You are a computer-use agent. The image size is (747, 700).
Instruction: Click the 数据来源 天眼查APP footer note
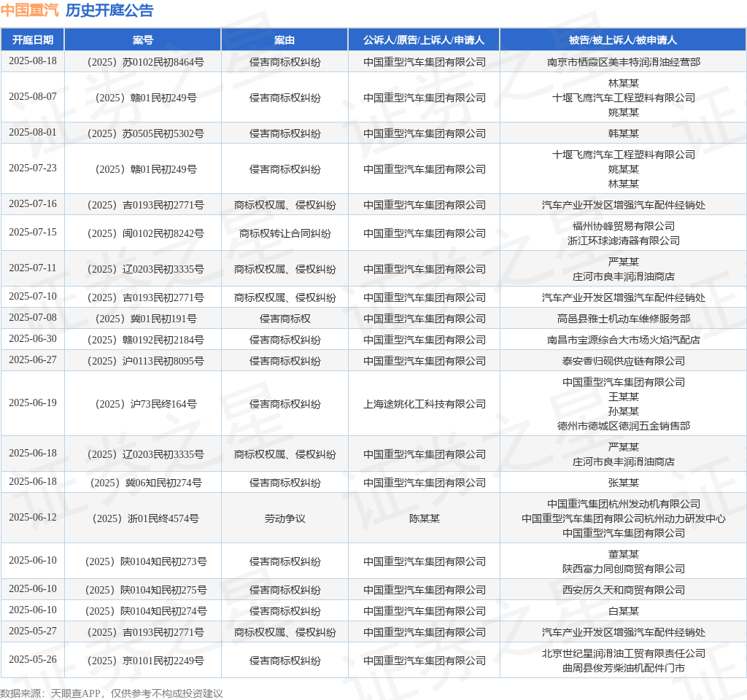pyautogui.click(x=111, y=694)
